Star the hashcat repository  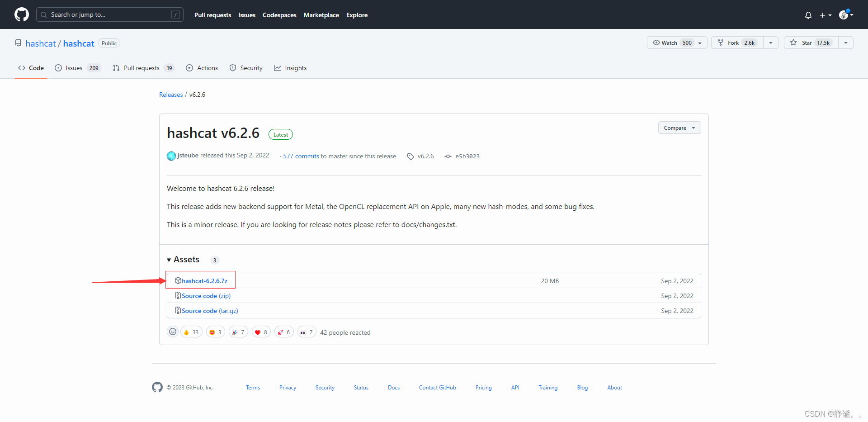[811, 43]
